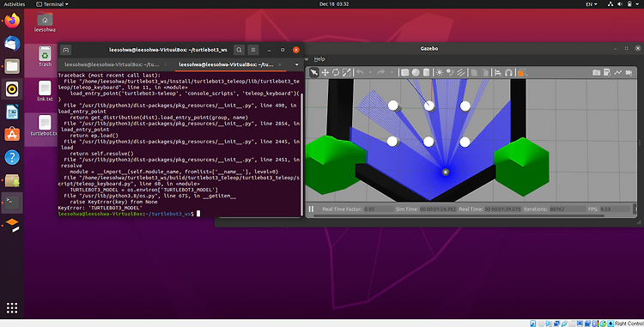Open LibreOffice Writer from the dock

pos(12,112)
